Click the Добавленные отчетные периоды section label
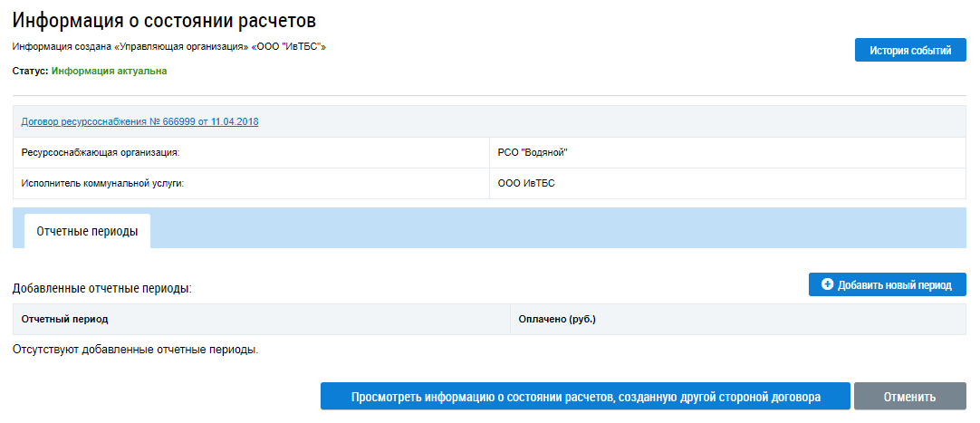This screenshot has width=980, height=423. [102, 289]
